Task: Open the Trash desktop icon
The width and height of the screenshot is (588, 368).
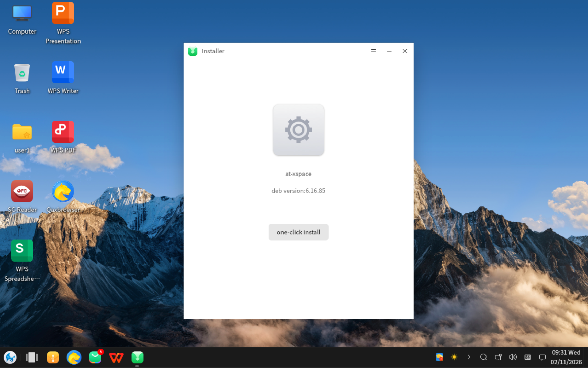Action: pos(22,73)
